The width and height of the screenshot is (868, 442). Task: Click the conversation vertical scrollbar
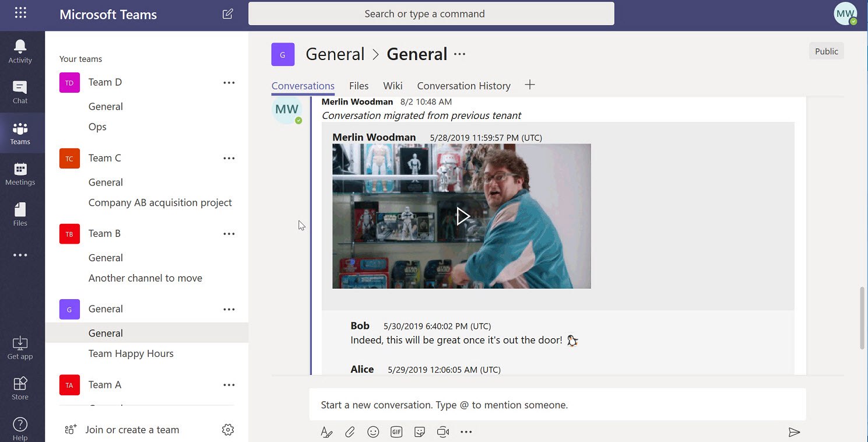pyautogui.click(x=862, y=318)
